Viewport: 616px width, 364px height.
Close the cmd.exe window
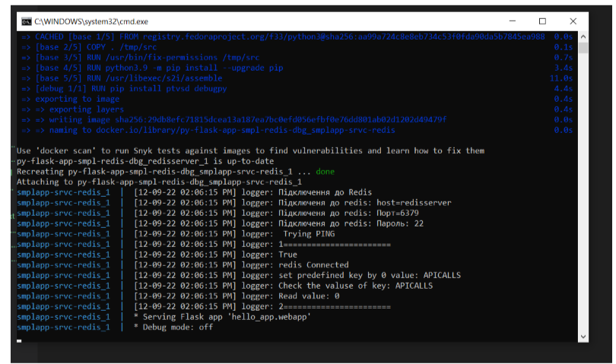click(x=576, y=21)
